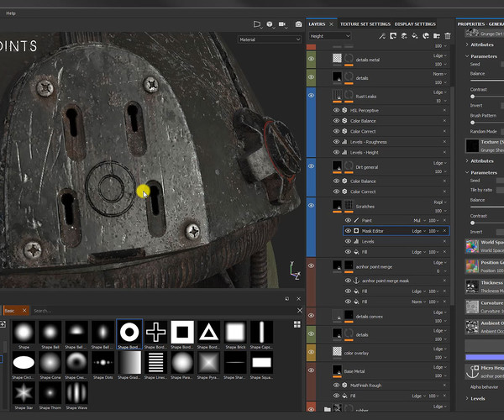Disable the Mask Editor effect eye

(348, 231)
